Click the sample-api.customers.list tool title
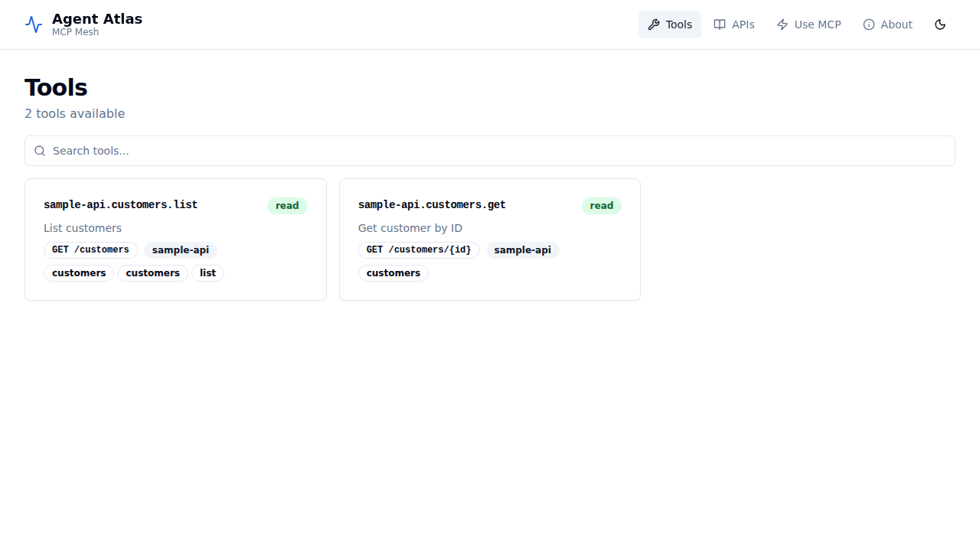 coord(120,204)
